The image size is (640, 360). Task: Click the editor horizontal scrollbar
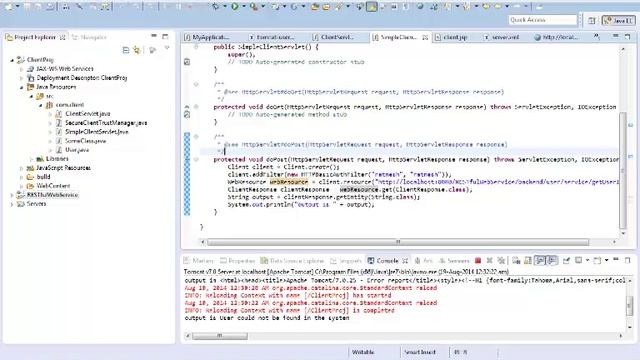click(x=398, y=242)
